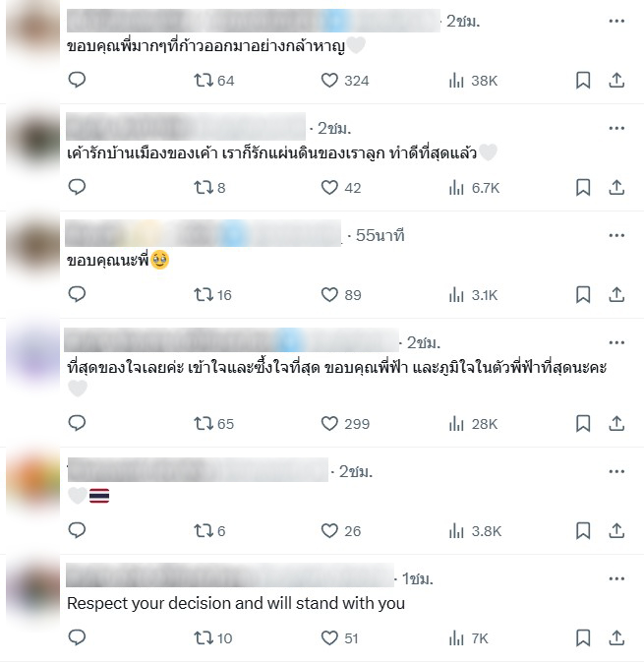Reply to the comment with 324 likes
Image resolution: width=644 pixels, height=664 pixels.
77,80
